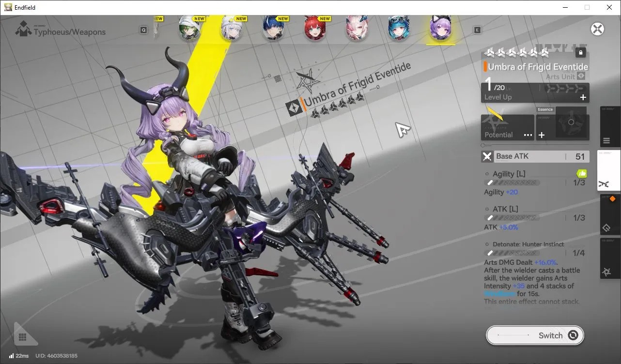The width and height of the screenshot is (621, 364).
Task: Open Potential details ellipsis
Action: (528, 135)
